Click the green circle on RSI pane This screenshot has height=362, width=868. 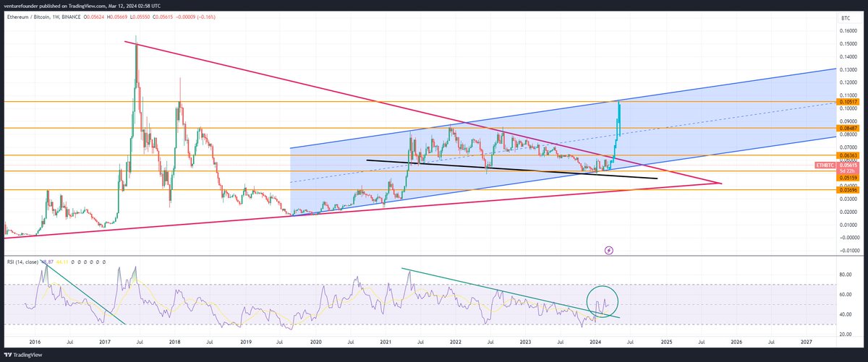[603, 301]
